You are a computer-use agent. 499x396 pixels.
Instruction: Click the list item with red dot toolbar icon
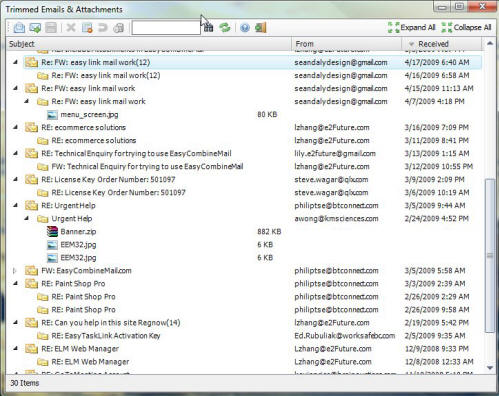click(x=87, y=28)
